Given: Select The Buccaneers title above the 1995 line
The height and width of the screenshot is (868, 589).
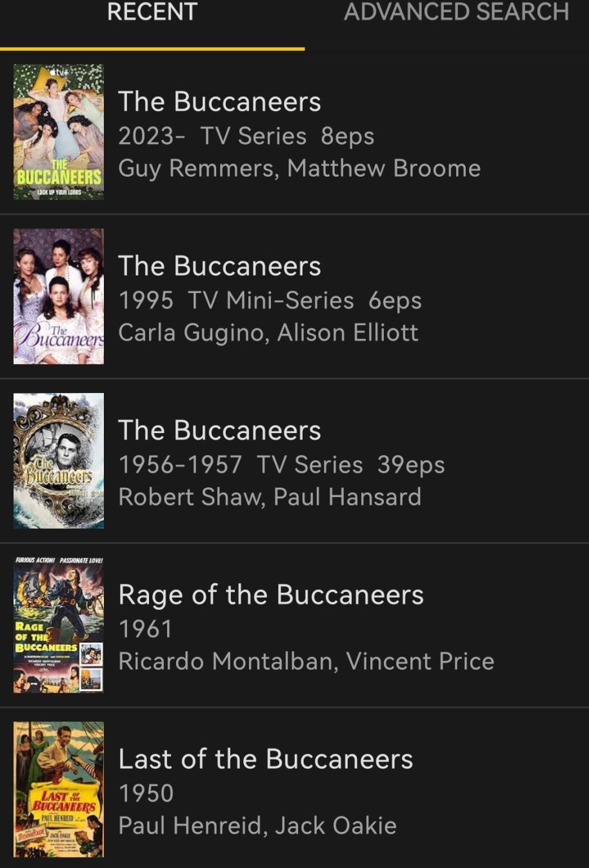Looking at the screenshot, I should coord(219,267).
